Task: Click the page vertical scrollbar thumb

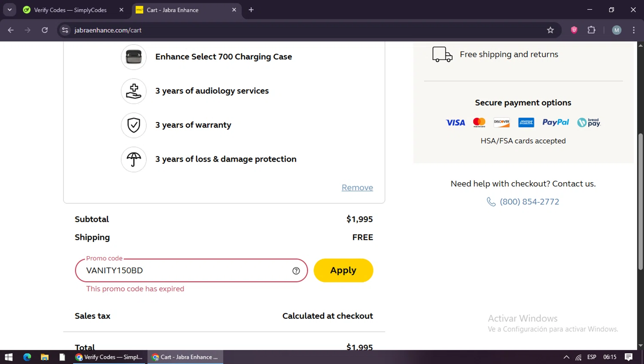Action: tap(641, 202)
